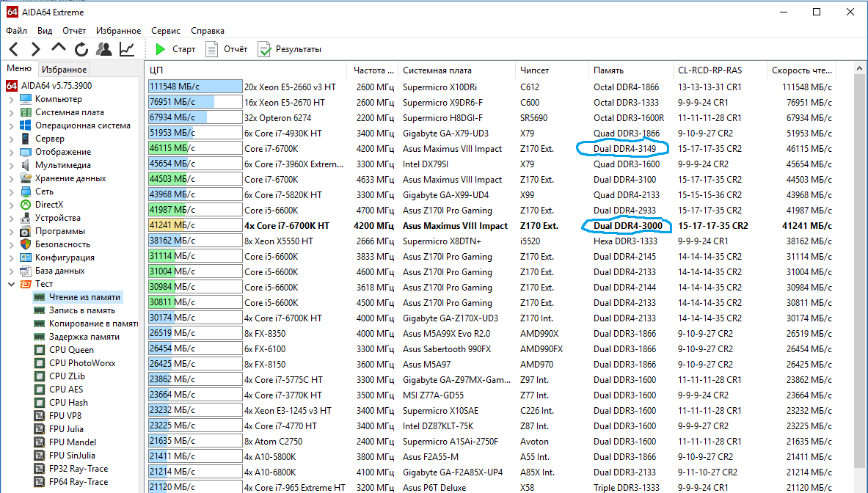868x493 pixels.
Task: Open the Сервис menu
Action: 166,30
